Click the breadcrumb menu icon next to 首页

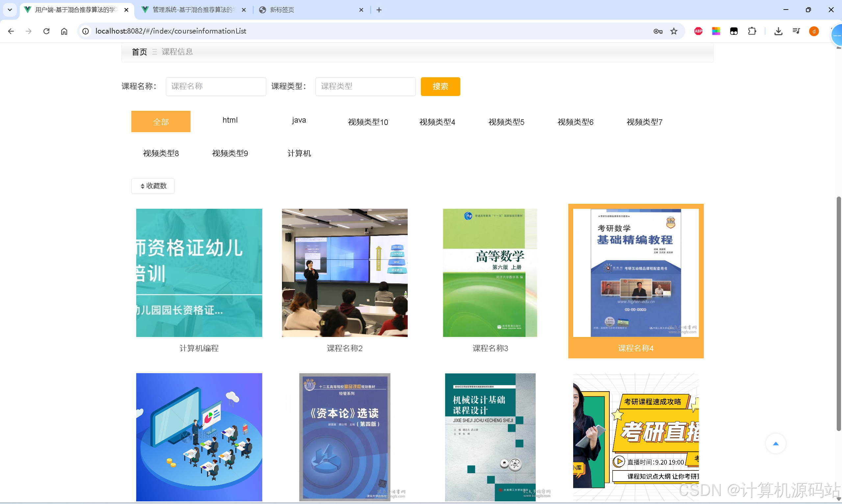(155, 52)
